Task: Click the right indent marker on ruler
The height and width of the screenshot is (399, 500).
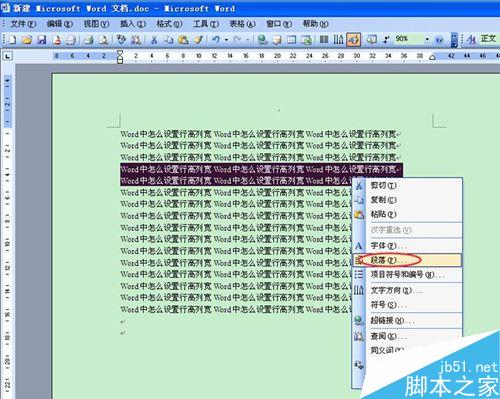Action: 432,57
